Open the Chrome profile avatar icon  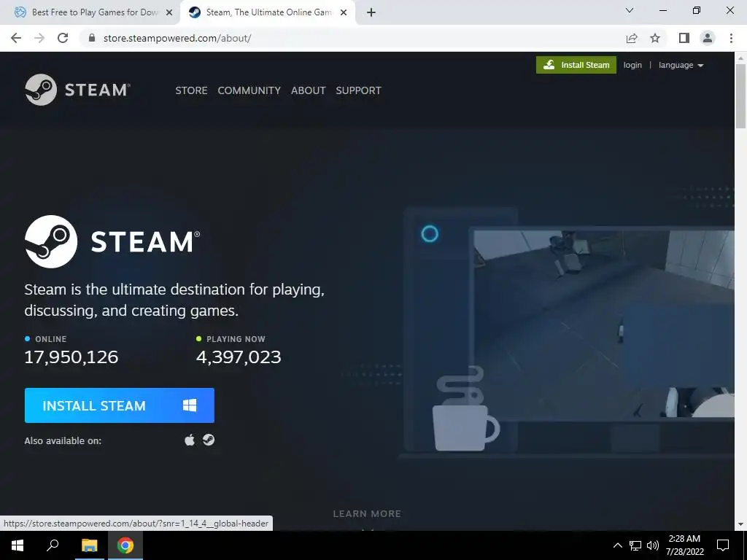(x=708, y=38)
